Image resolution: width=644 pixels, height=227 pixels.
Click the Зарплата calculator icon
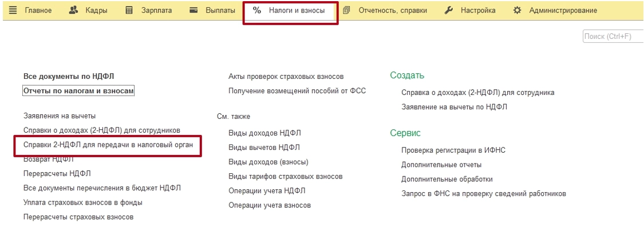pyautogui.click(x=129, y=10)
